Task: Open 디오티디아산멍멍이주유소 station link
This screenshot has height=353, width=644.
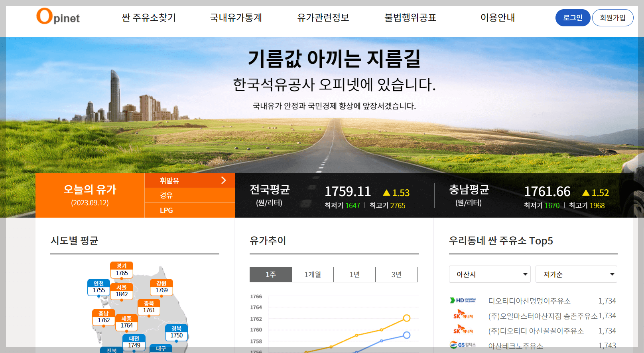Action: point(529,301)
